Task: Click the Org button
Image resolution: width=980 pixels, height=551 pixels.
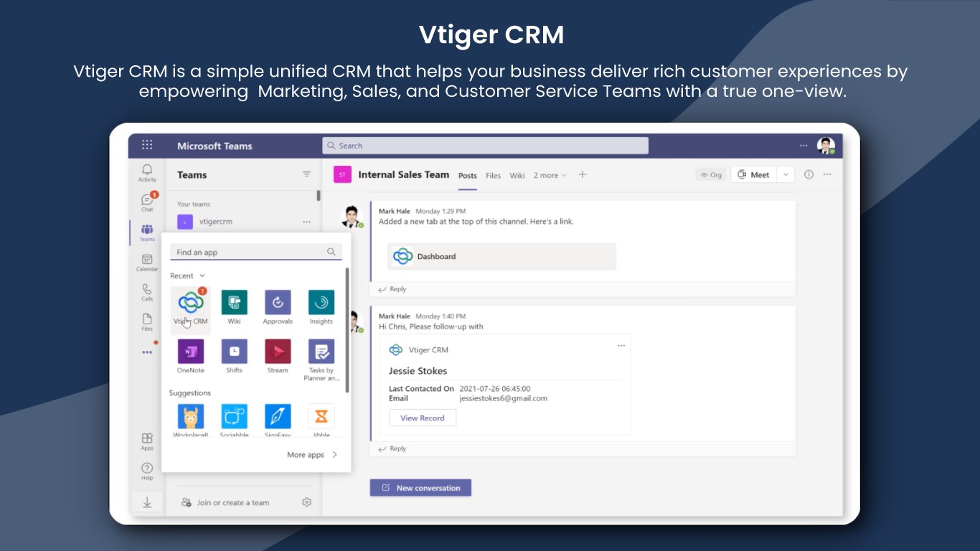Action: click(x=711, y=174)
